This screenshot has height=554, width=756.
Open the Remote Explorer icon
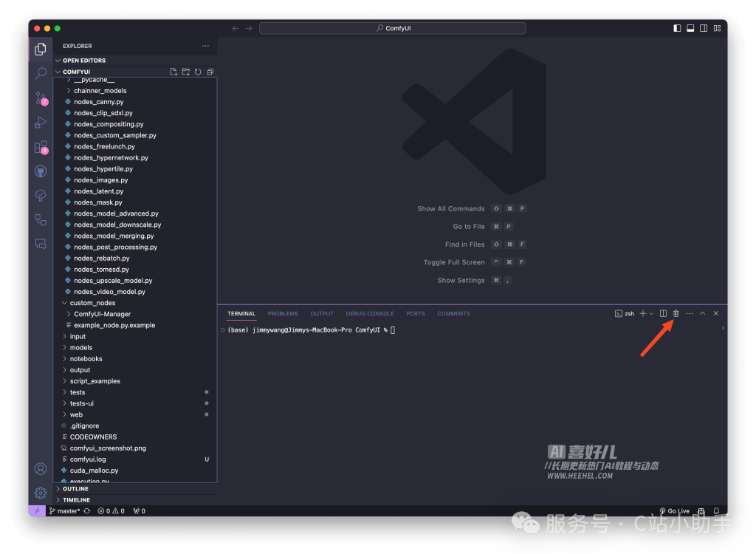(41, 220)
